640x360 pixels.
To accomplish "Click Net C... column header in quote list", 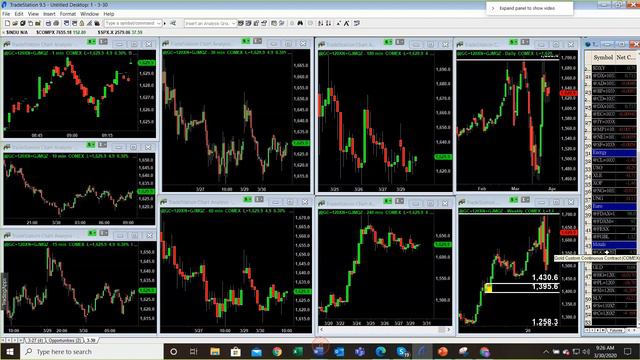I will [x=626, y=58].
